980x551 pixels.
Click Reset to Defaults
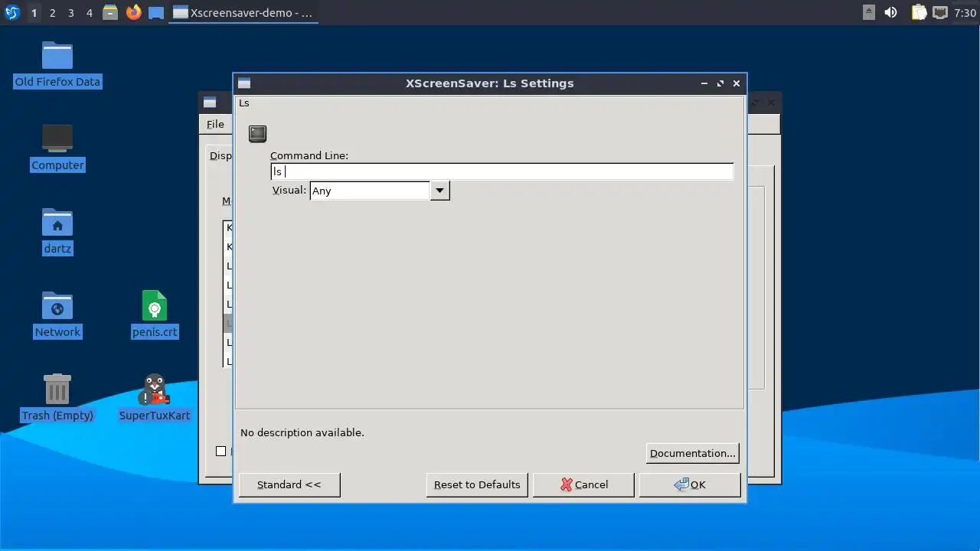(477, 484)
